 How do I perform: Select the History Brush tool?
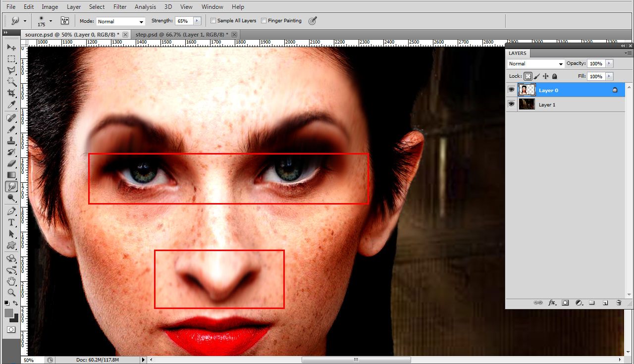(11, 152)
